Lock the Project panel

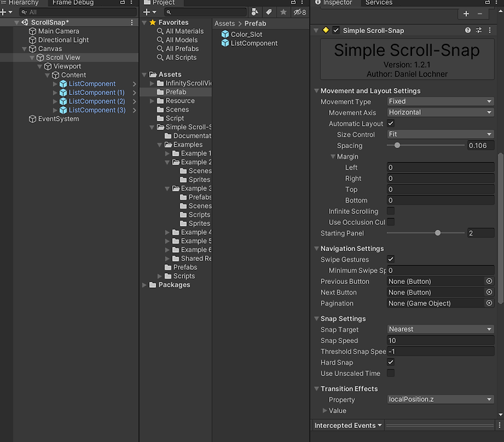293,3
